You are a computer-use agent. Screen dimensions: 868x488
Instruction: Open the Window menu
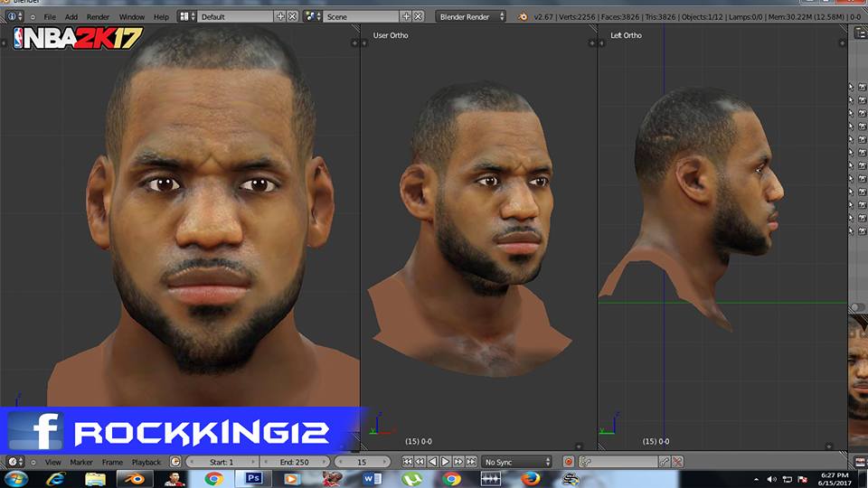132,17
